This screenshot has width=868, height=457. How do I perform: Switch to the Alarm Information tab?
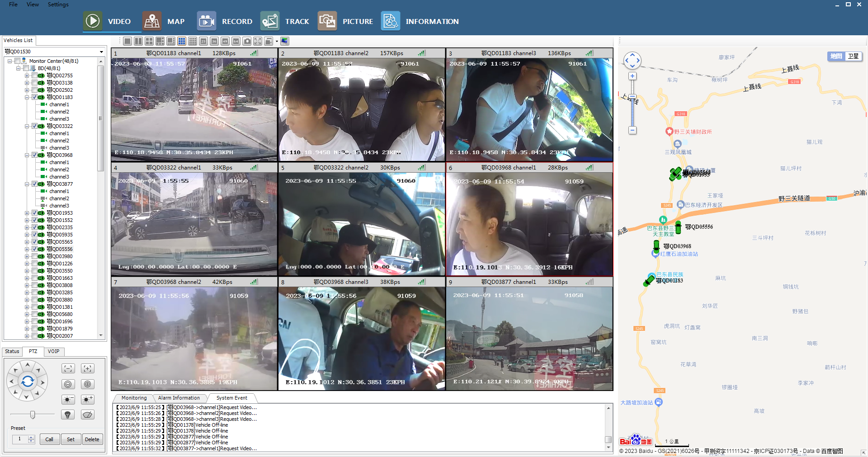(179, 398)
